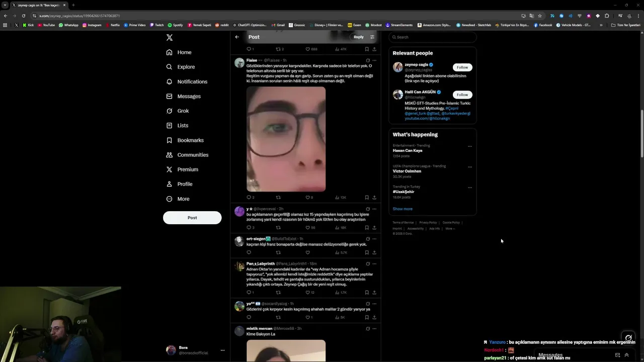Click Grok icon on mistik mercan's reply
644x362 pixels.
click(x=368, y=329)
